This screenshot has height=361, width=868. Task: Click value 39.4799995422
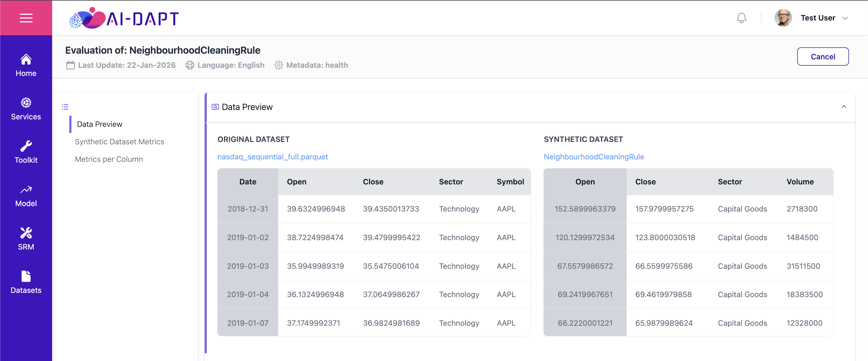coord(391,237)
